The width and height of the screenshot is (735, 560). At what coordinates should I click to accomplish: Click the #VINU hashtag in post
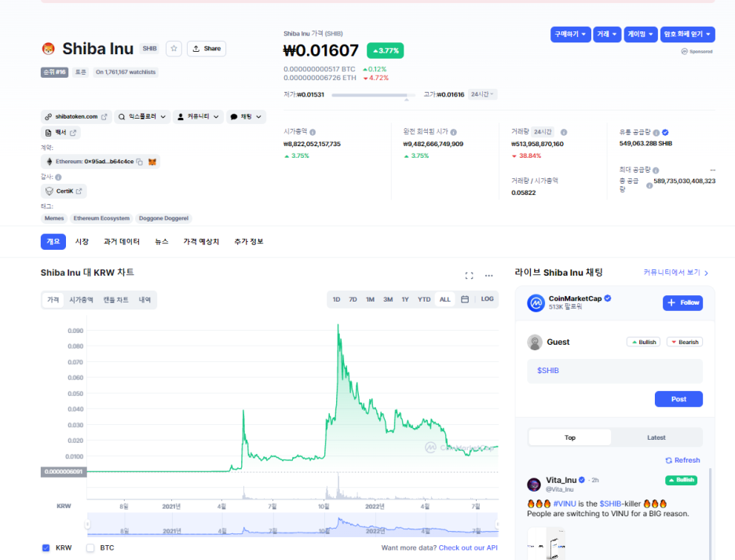[565, 503]
